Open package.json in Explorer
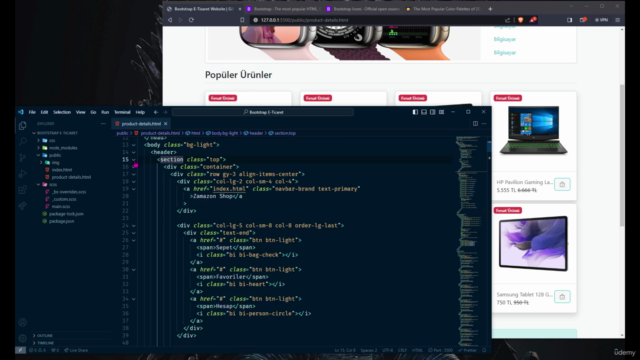This screenshot has height=360, width=640. 61,221
